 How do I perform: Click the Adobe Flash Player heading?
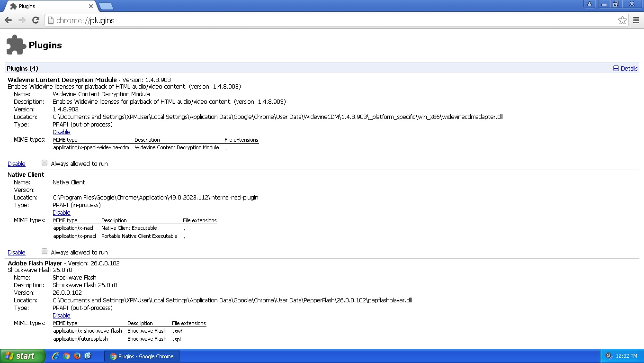pos(35,263)
